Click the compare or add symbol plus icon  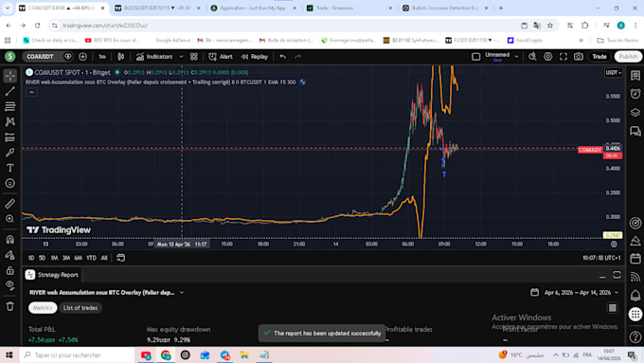click(82, 57)
